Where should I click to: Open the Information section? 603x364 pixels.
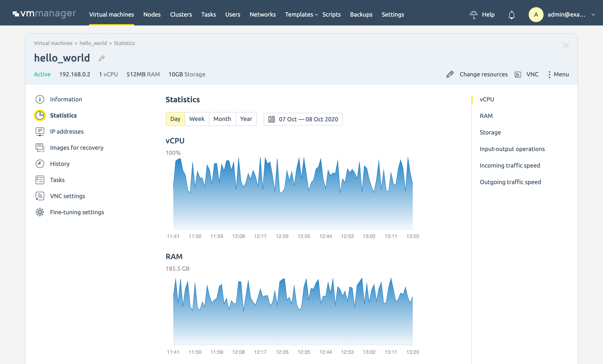point(66,99)
